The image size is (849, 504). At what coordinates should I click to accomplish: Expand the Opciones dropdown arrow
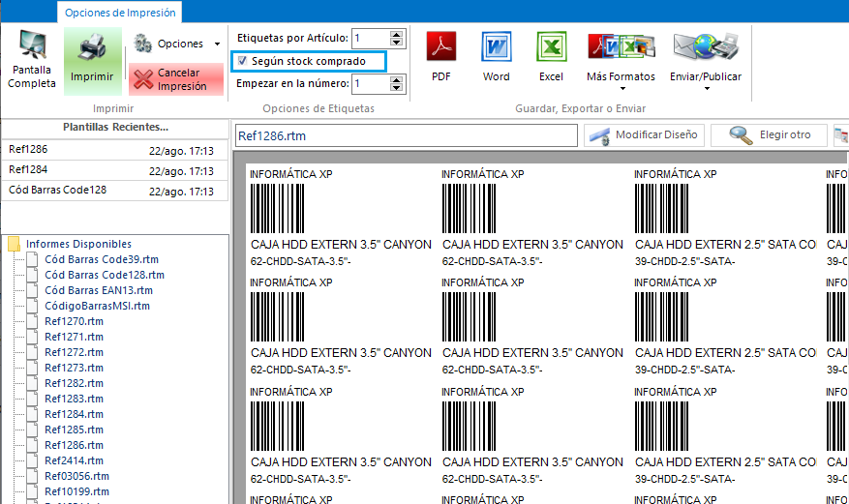coord(217,44)
